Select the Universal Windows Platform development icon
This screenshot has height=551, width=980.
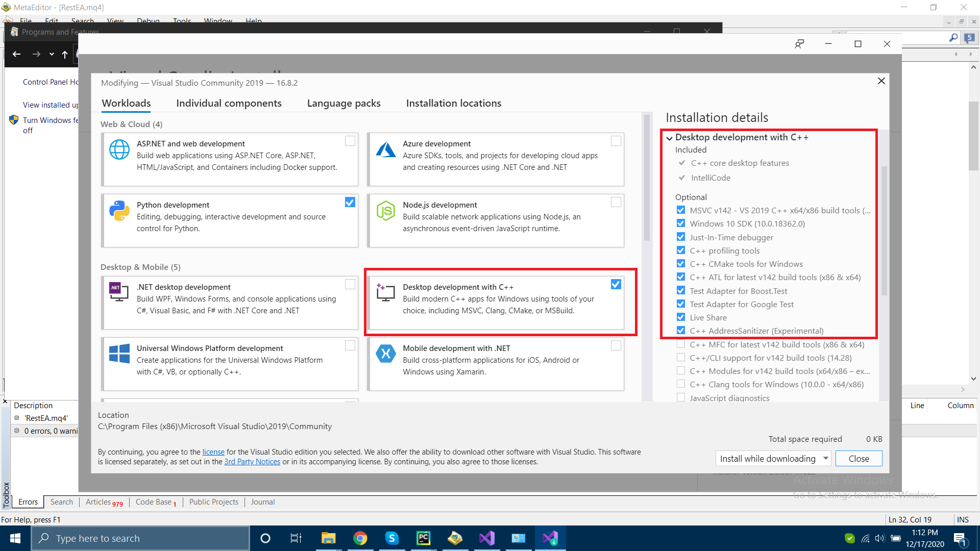pos(119,354)
